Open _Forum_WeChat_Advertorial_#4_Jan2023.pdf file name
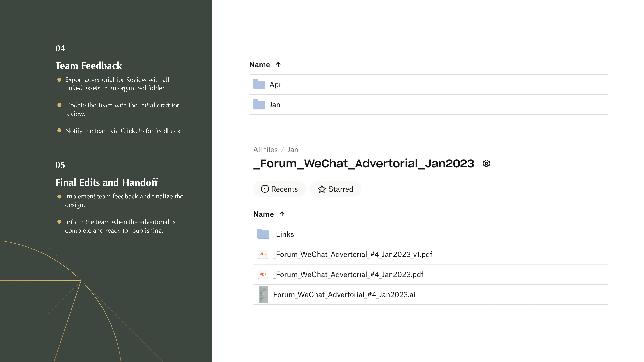644x362 pixels. click(348, 274)
